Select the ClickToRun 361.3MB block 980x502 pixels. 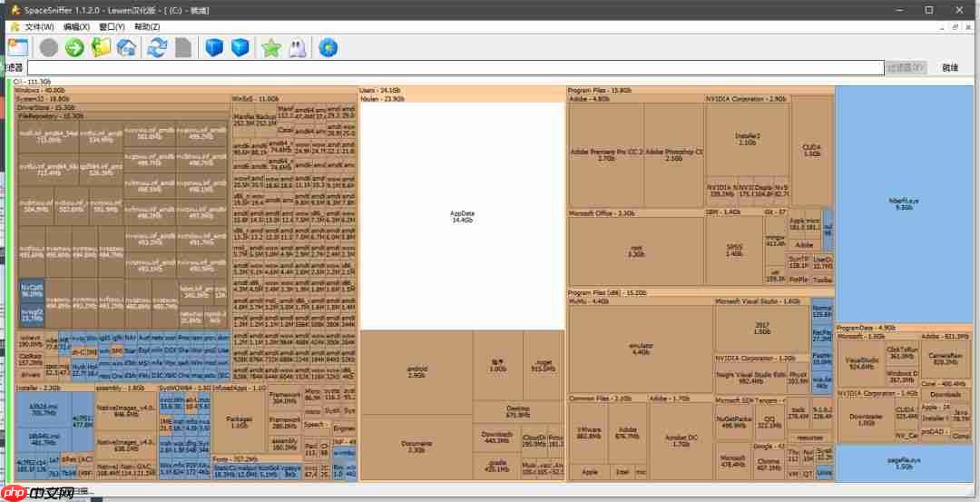(x=902, y=352)
